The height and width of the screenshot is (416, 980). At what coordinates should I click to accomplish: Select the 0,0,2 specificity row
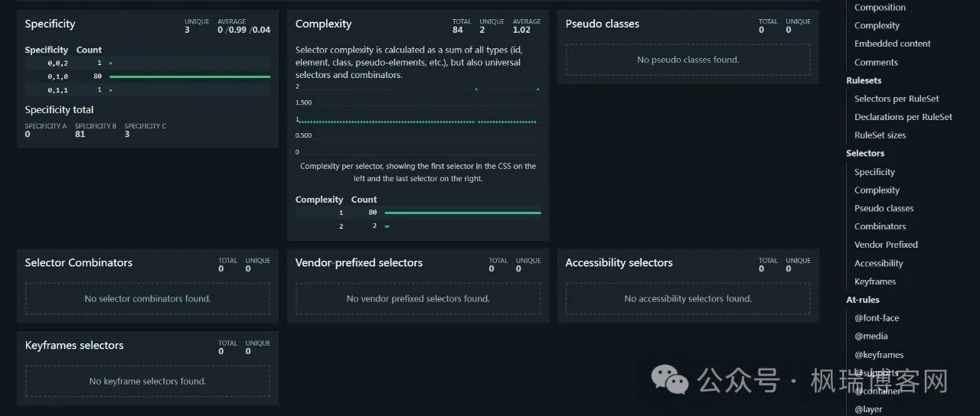pyautogui.click(x=148, y=63)
